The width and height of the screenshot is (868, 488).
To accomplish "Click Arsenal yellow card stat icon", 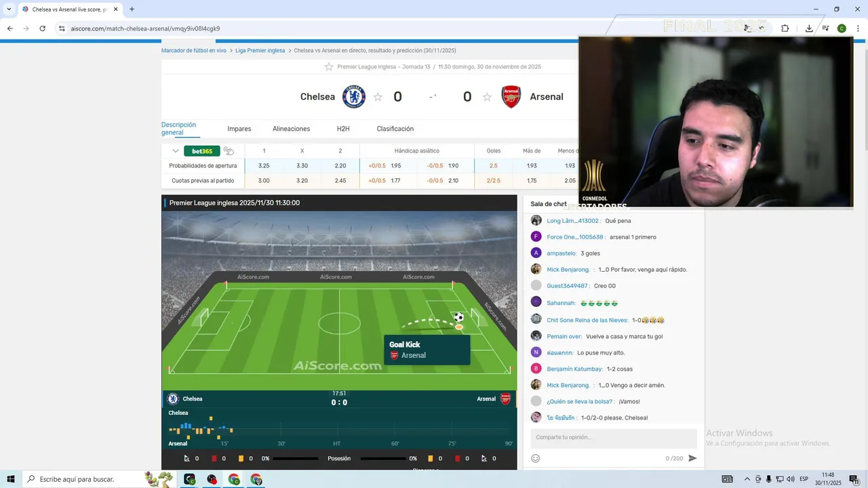I will coord(431,459).
